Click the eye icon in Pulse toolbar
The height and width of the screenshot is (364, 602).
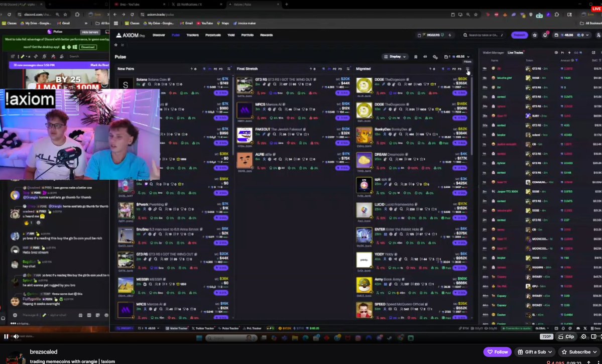(x=425, y=57)
